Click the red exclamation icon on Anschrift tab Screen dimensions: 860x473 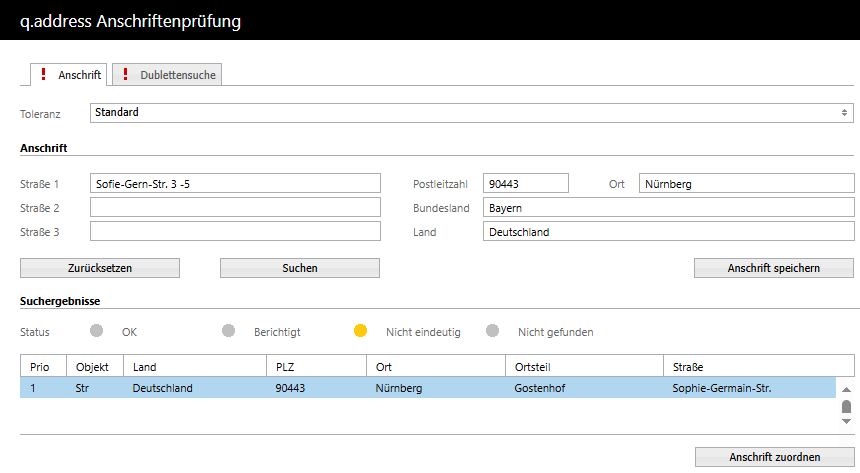43,75
